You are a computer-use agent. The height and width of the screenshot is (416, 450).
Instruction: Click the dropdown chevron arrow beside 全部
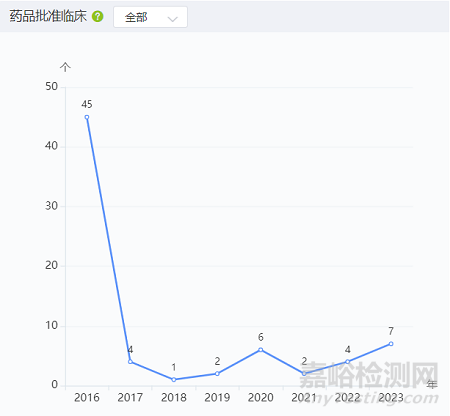172,19
